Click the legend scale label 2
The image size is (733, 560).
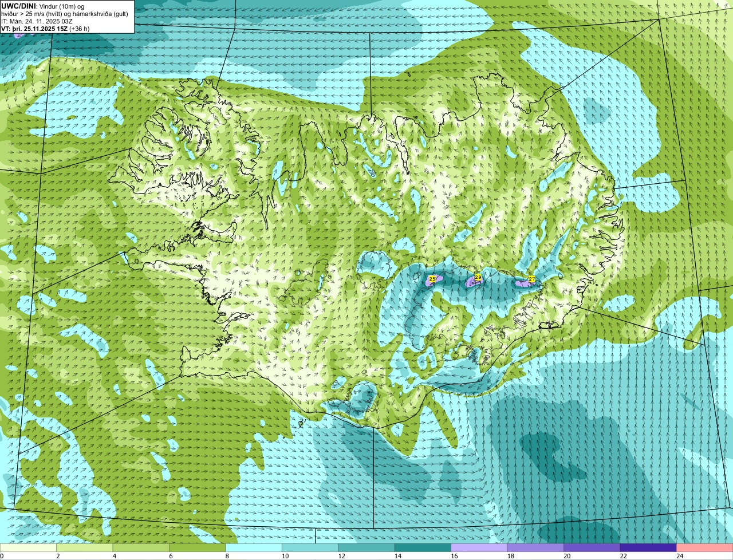58,556
